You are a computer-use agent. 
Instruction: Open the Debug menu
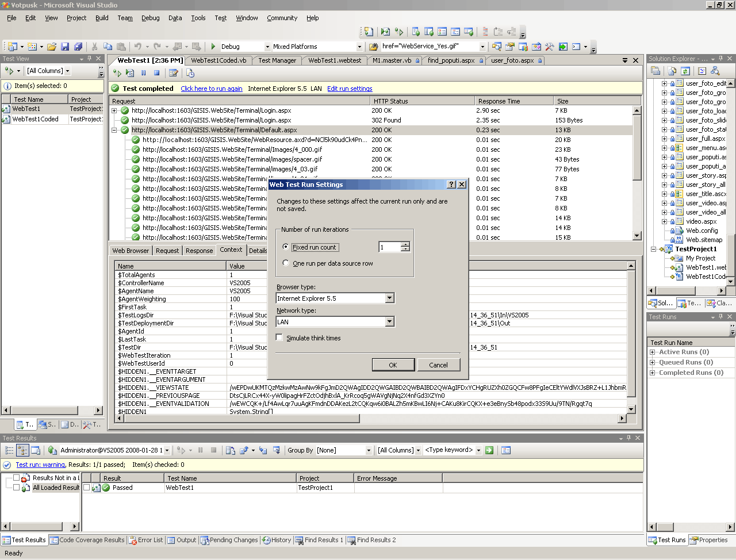150,18
